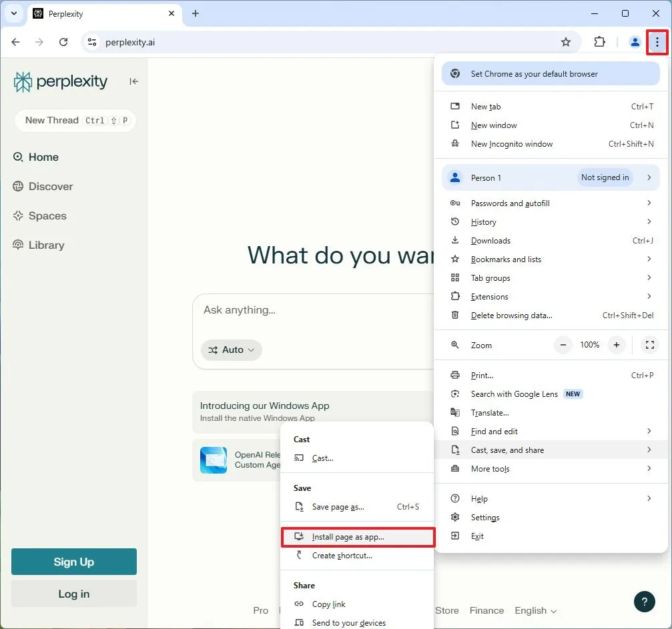This screenshot has width=672, height=629.
Task: Open the English language dropdown
Action: pos(535,610)
